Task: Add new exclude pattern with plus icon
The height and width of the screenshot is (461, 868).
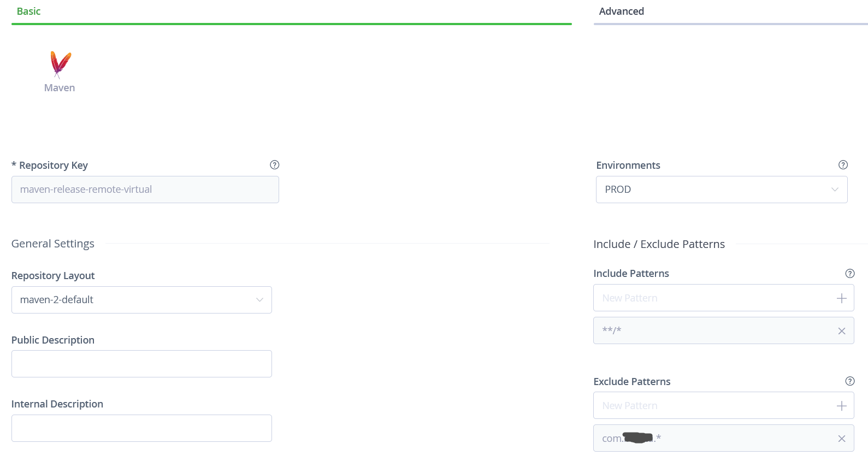Action: [x=841, y=406]
